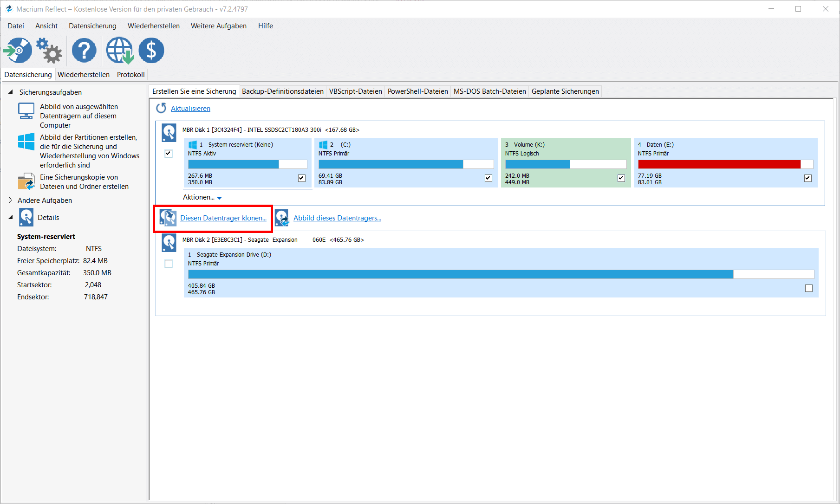This screenshot has width=840, height=504.
Task: Open the Datei menu
Action: [16, 26]
